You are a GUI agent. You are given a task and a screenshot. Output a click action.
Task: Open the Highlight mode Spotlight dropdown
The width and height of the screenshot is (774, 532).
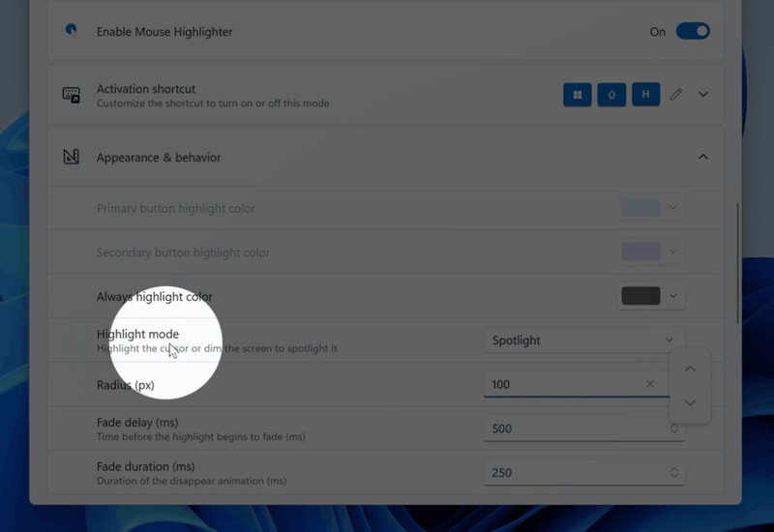coord(584,340)
